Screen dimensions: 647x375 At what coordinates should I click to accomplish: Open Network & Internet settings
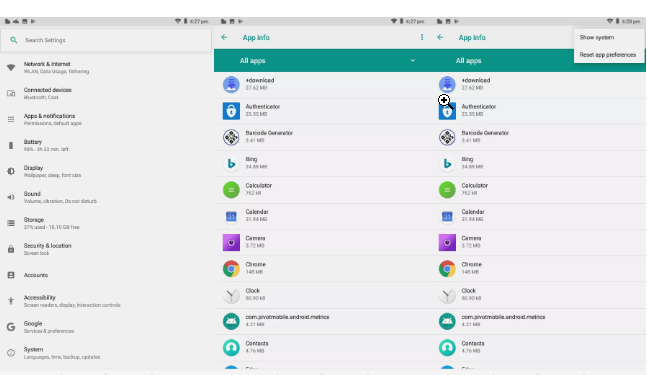(x=106, y=67)
